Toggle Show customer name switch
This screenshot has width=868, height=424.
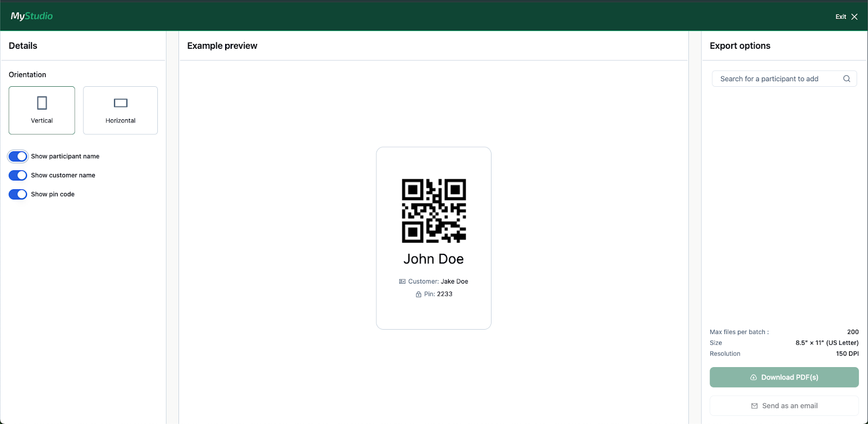[18, 175]
